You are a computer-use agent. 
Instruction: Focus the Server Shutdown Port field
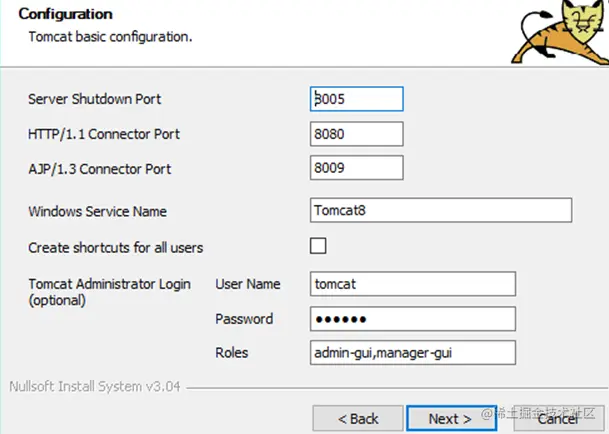(x=357, y=99)
